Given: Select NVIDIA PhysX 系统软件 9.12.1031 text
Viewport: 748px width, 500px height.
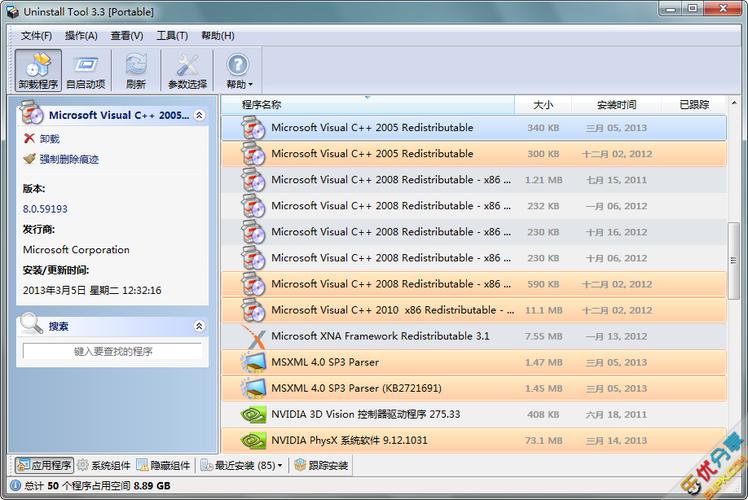Looking at the screenshot, I should click(x=349, y=440).
